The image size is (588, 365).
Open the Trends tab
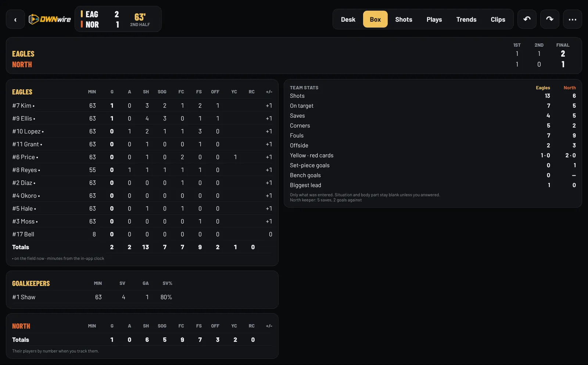(x=466, y=19)
